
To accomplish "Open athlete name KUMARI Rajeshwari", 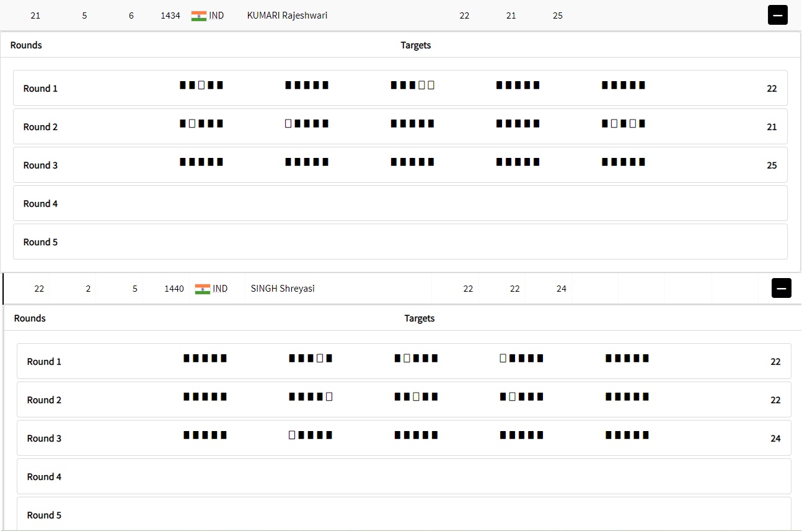I will click(287, 15).
